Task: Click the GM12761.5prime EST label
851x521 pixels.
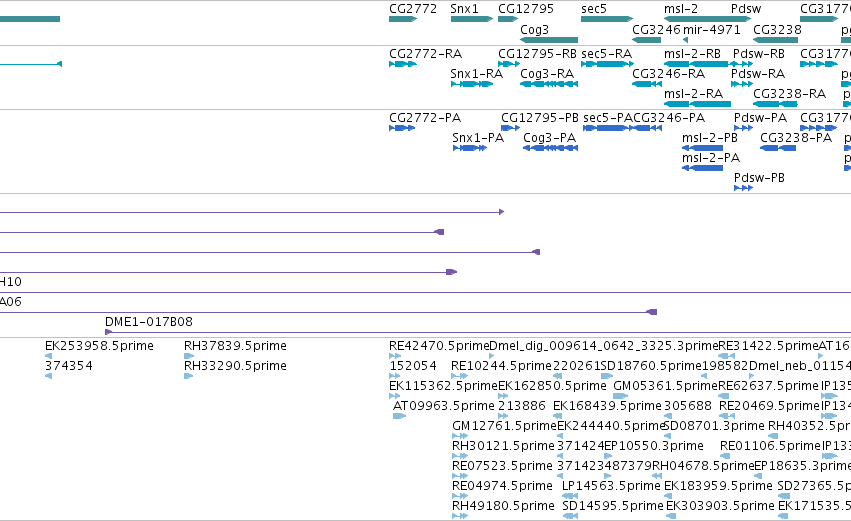Action: 505,426
